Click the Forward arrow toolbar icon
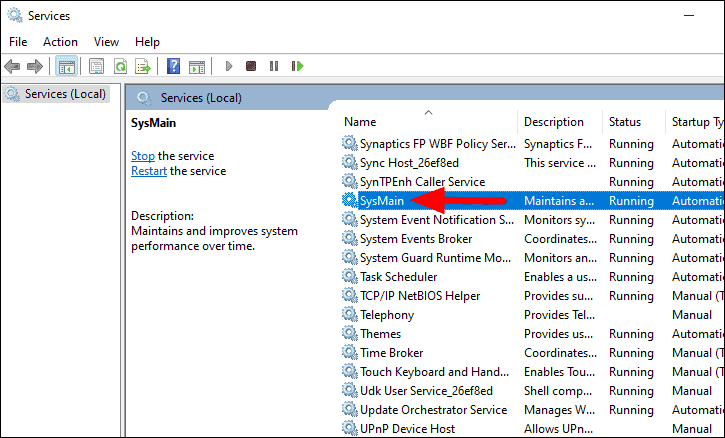Screen dimensions: 725x438 coord(35,67)
